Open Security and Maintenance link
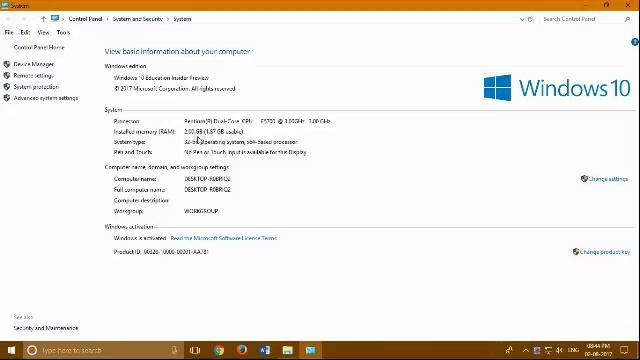The width and height of the screenshot is (640, 360). (x=46, y=328)
